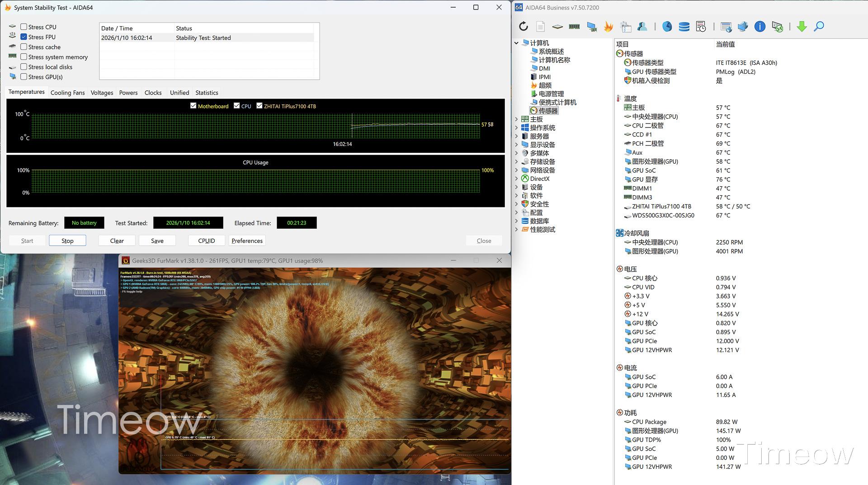The width and height of the screenshot is (868, 485).
Task: Toggle Motherboard checkbox in temperature graph
Action: pos(193,106)
